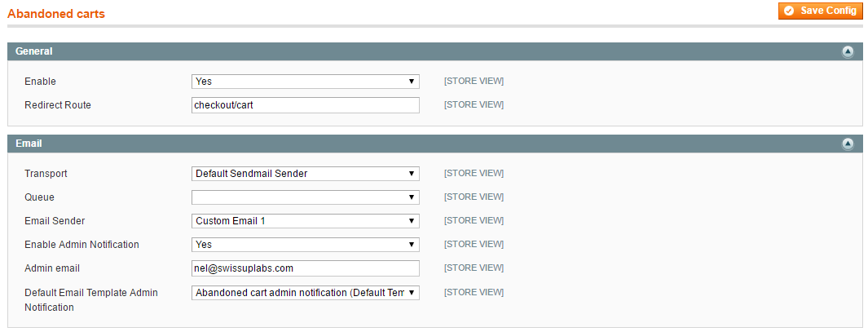Click the Redirect Route text field
The height and width of the screenshot is (332, 868).
click(x=305, y=104)
